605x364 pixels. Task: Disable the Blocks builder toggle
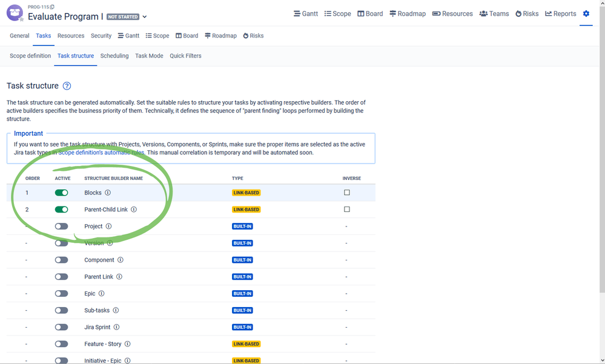point(61,193)
